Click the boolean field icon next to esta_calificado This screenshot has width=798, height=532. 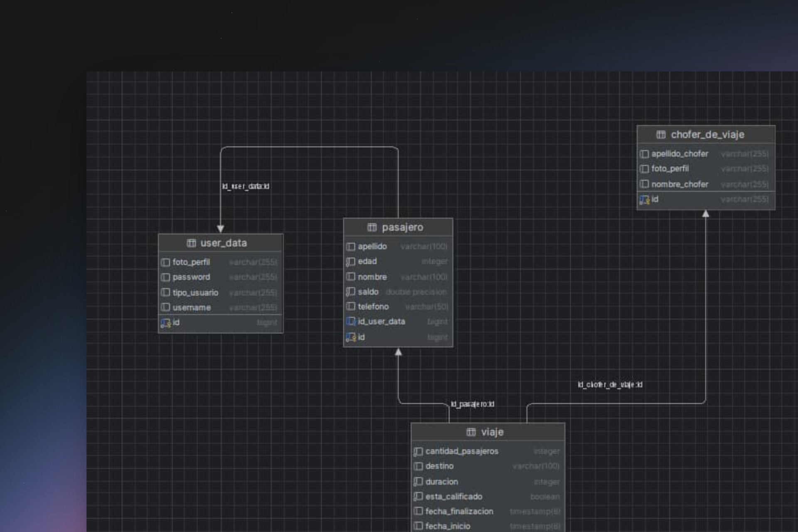[x=418, y=497]
